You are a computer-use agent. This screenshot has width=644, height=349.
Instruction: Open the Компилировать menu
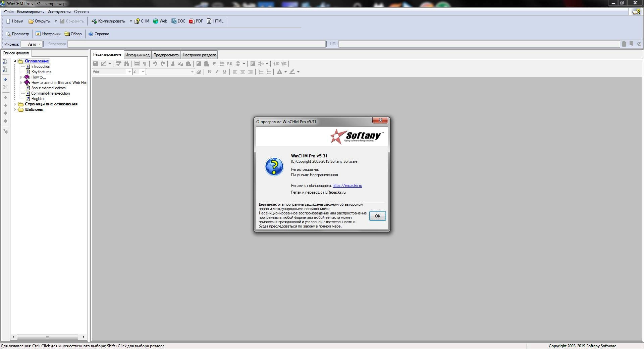click(x=30, y=12)
